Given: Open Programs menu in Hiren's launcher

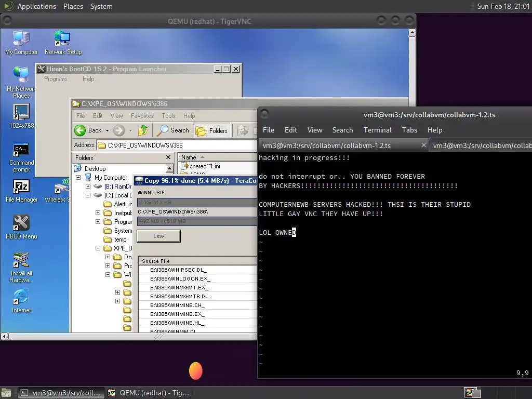Looking at the screenshot, I should (x=56, y=79).
